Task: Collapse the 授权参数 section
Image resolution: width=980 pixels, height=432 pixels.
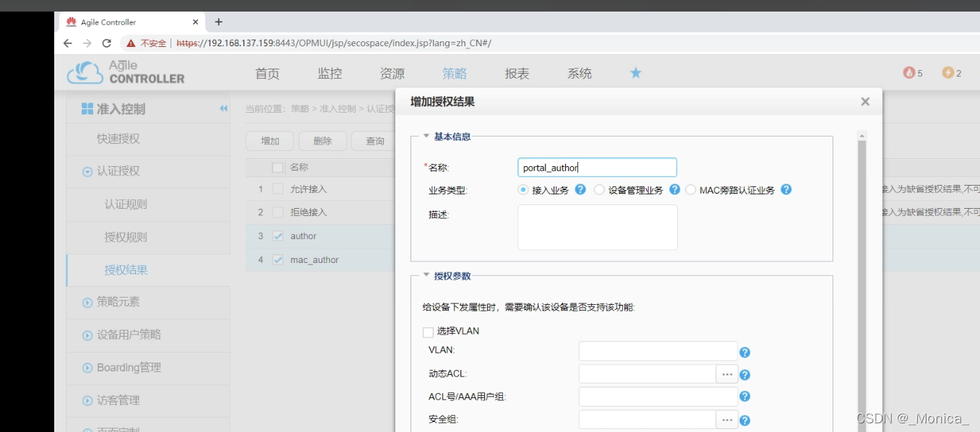Action: point(426,275)
